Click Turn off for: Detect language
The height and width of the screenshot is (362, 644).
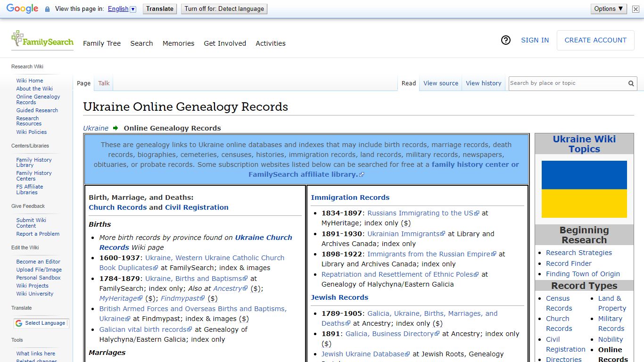(224, 9)
